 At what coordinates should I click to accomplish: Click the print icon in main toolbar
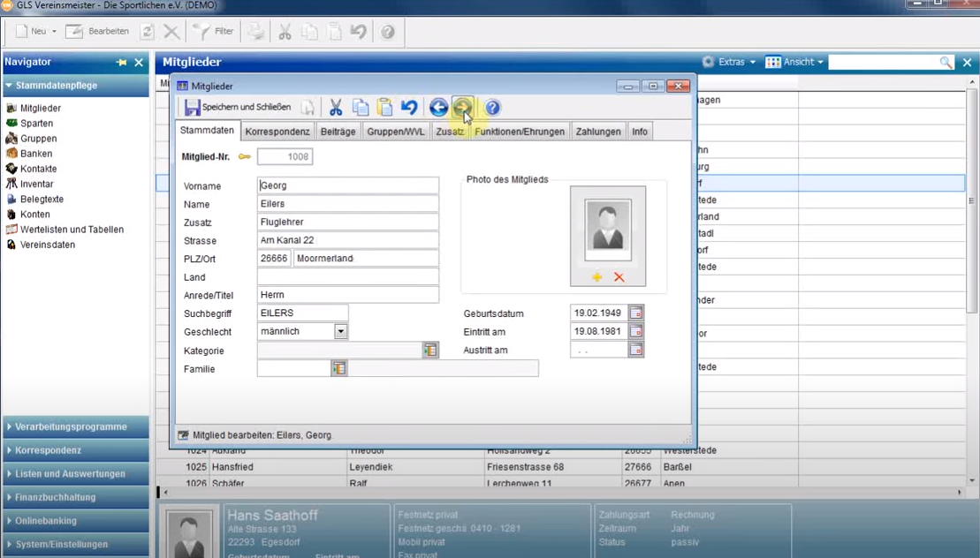coord(255,31)
